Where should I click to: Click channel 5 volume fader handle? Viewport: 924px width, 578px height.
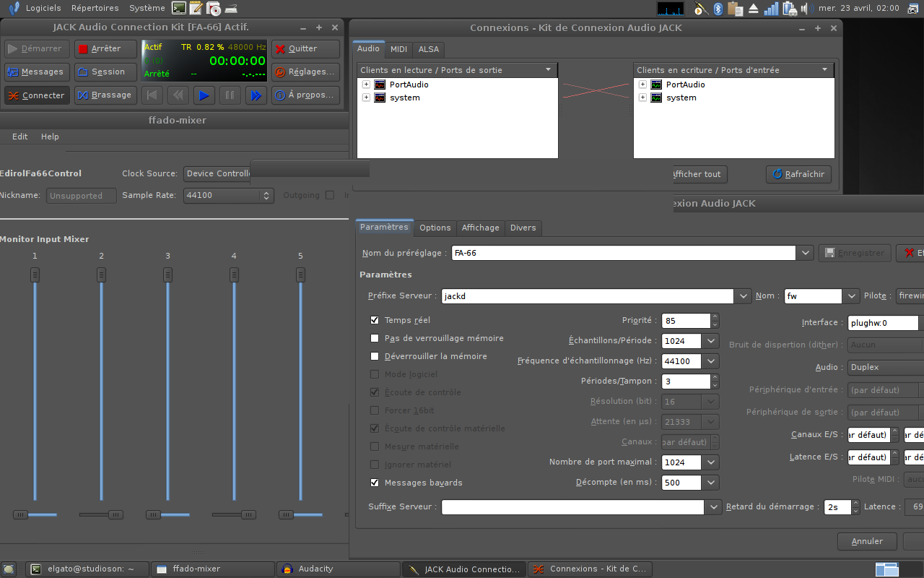click(x=300, y=275)
